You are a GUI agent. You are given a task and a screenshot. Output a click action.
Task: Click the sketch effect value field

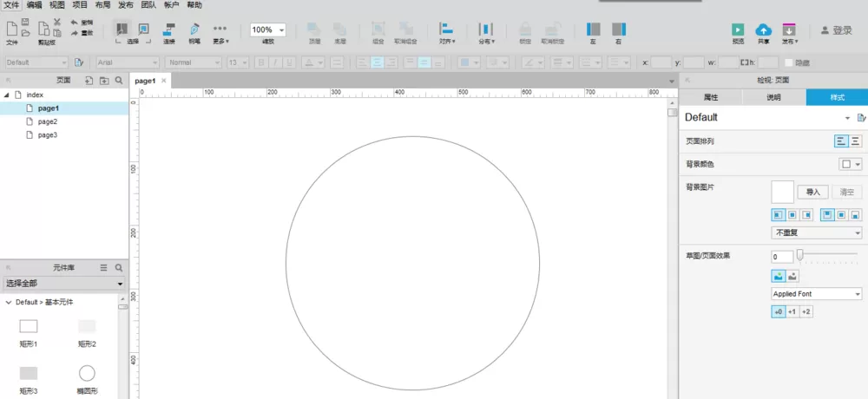782,257
